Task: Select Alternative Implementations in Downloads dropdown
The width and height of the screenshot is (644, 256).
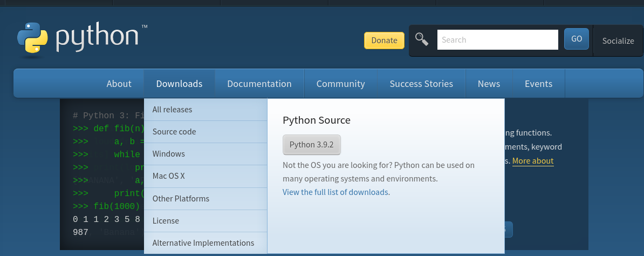Action: tap(205, 243)
